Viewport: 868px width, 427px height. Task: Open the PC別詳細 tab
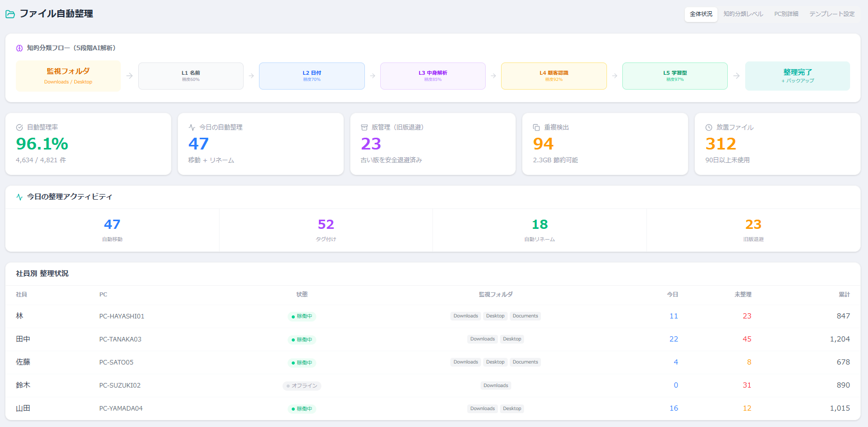pos(786,14)
